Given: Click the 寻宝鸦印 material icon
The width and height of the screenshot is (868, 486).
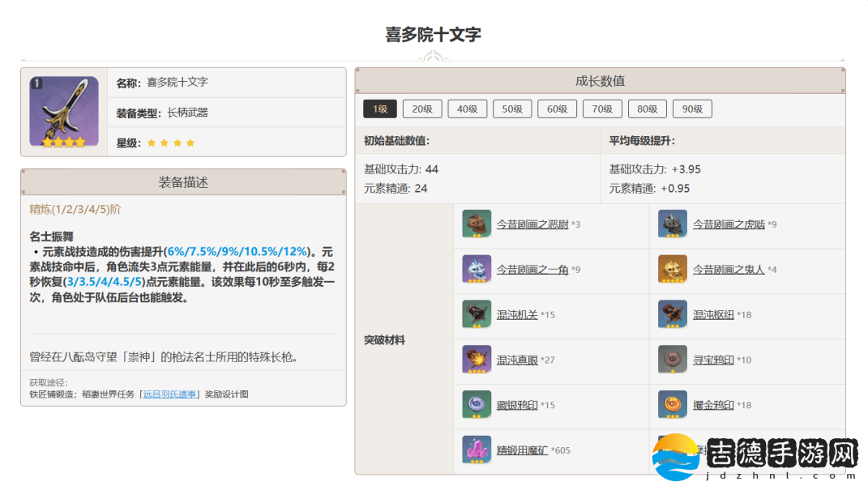Looking at the screenshot, I should pos(673,360).
